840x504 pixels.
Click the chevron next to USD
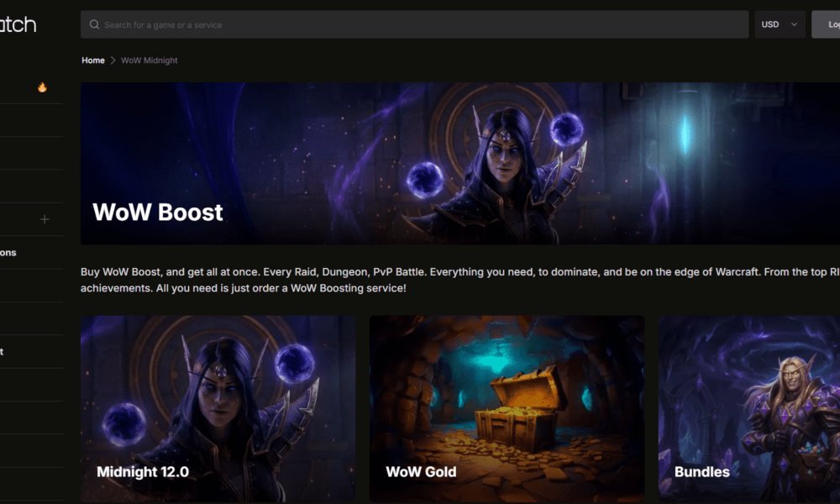(795, 24)
